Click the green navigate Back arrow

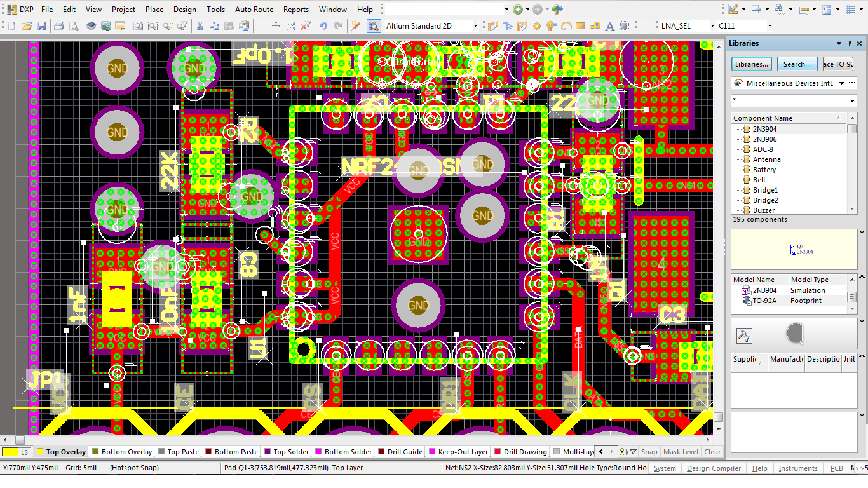click(x=519, y=10)
